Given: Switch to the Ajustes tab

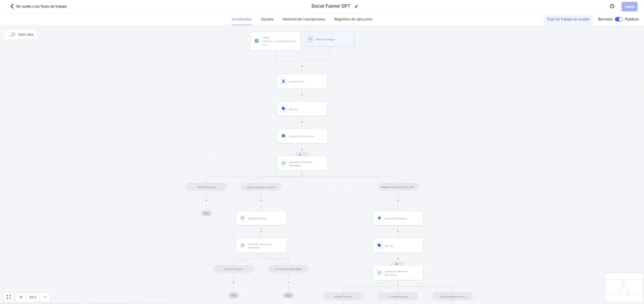Looking at the screenshot, I should [267, 19].
